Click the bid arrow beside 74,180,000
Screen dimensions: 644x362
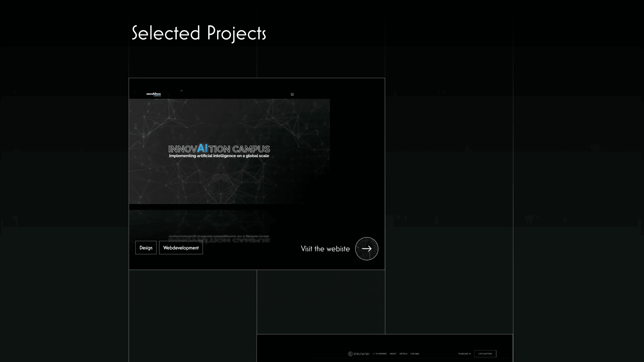click(x=470, y=354)
